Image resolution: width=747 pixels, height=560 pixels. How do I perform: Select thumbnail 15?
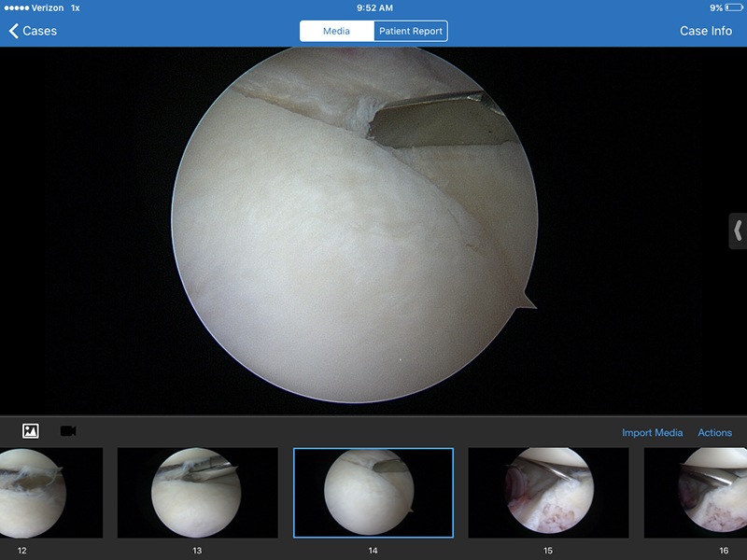548,493
